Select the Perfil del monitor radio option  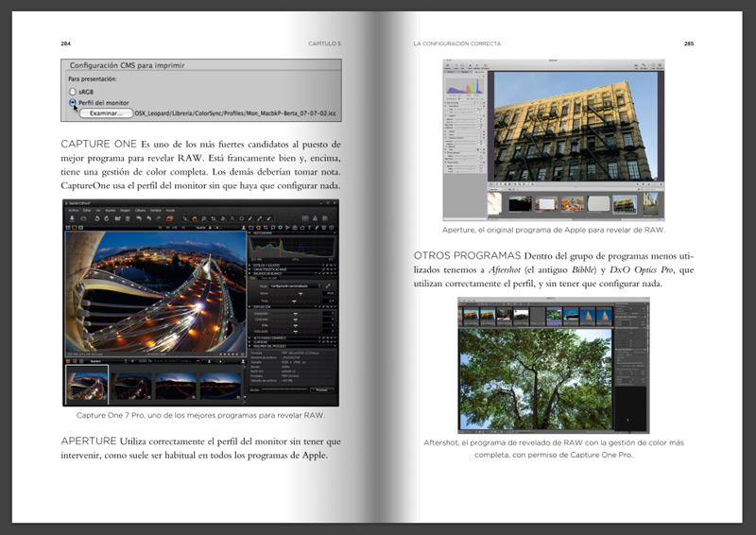pyautogui.click(x=73, y=102)
